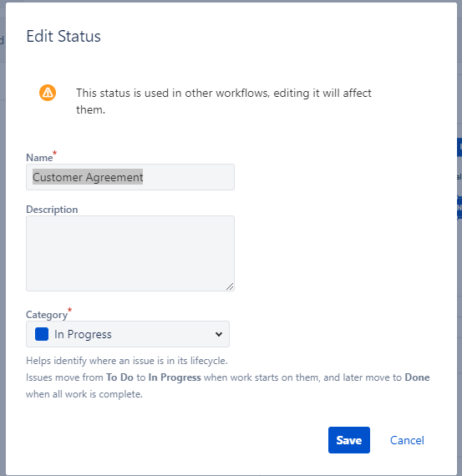Cancel the Edit Status dialog
This screenshot has width=462, height=476.
coord(407,440)
